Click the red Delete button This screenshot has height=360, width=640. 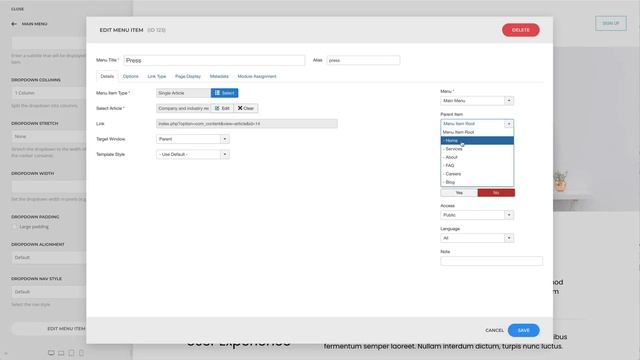coord(520,30)
